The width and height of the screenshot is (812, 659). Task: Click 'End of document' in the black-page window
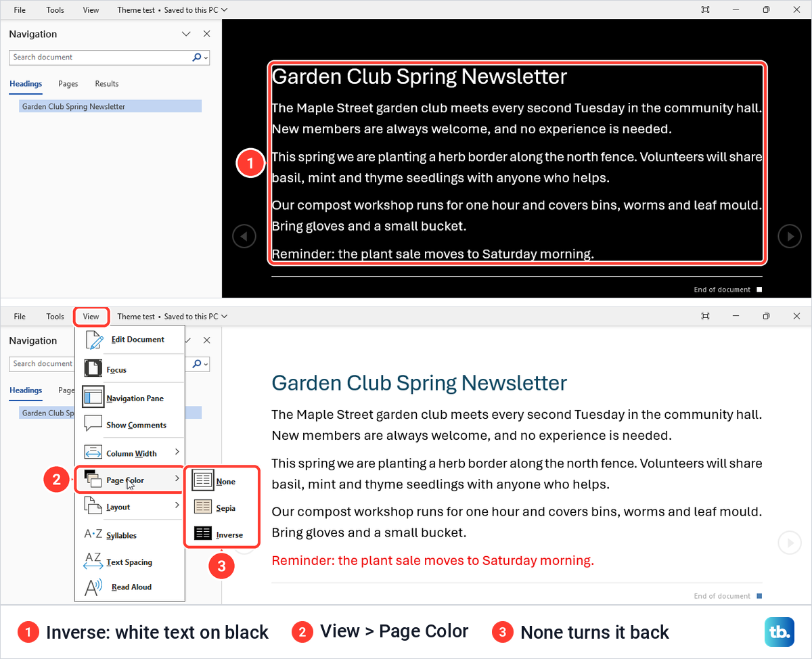[x=722, y=290]
